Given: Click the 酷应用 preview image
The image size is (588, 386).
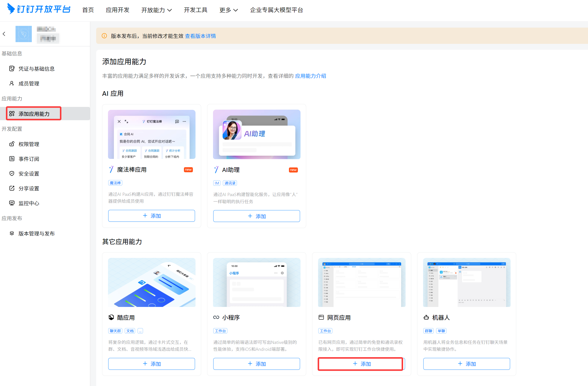Looking at the screenshot, I should [152, 282].
